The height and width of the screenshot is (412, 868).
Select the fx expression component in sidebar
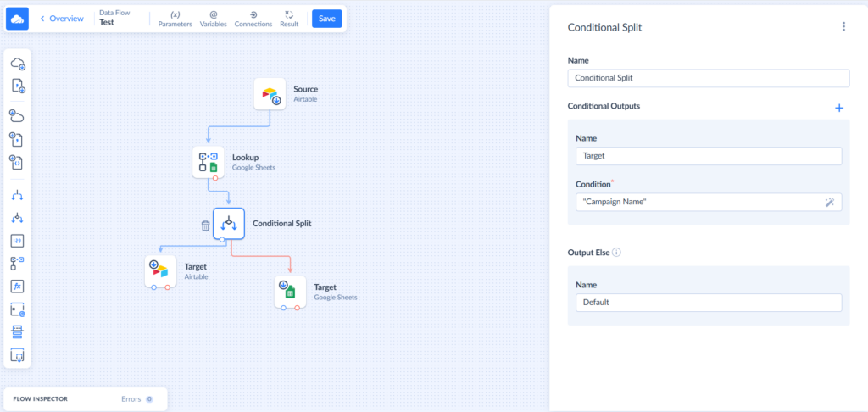pyautogui.click(x=18, y=287)
